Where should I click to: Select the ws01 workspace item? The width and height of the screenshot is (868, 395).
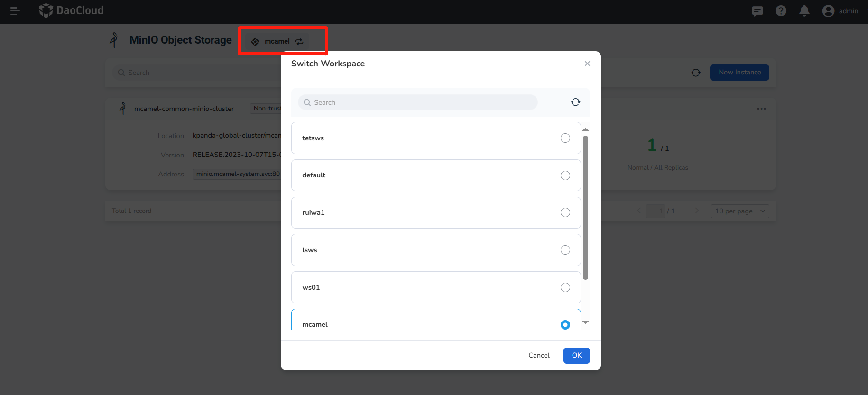click(x=435, y=287)
